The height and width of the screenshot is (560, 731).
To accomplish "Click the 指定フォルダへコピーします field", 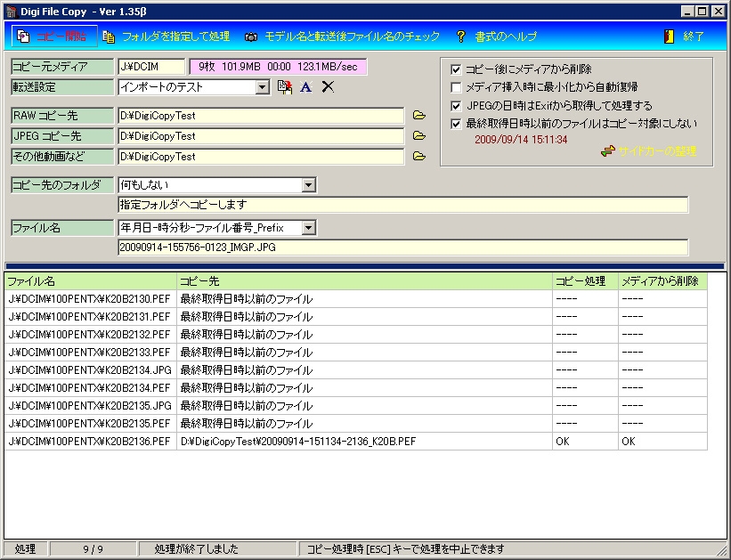I will coord(403,205).
